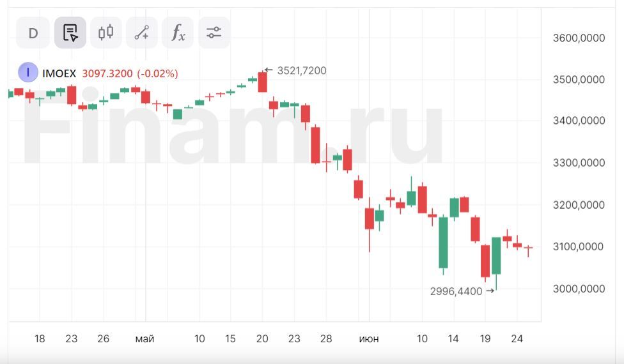624x364 pixels.
Task: Click the IMOEX ticker name
Action: (x=59, y=73)
